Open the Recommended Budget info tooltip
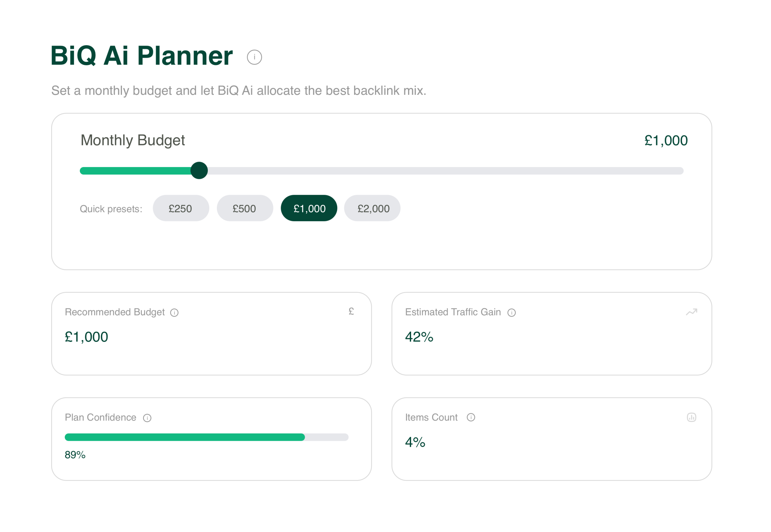The height and width of the screenshot is (532, 771). click(174, 313)
